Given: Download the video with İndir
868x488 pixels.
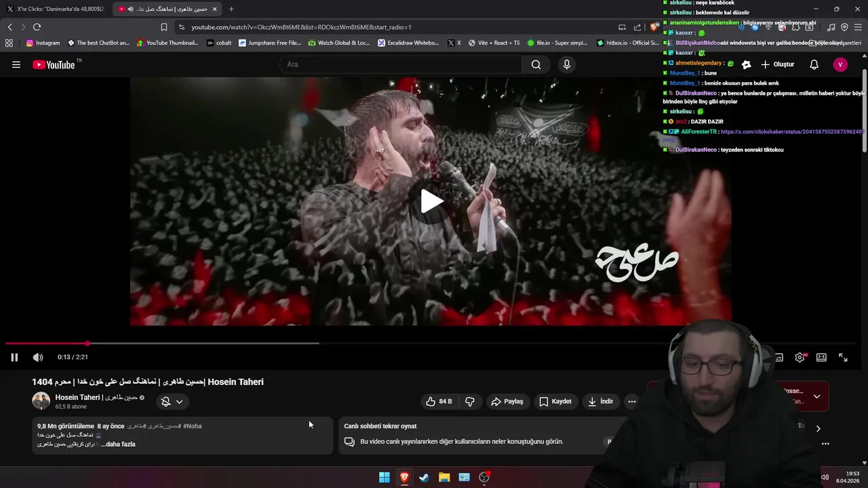Looking at the screenshot, I should click(600, 401).
